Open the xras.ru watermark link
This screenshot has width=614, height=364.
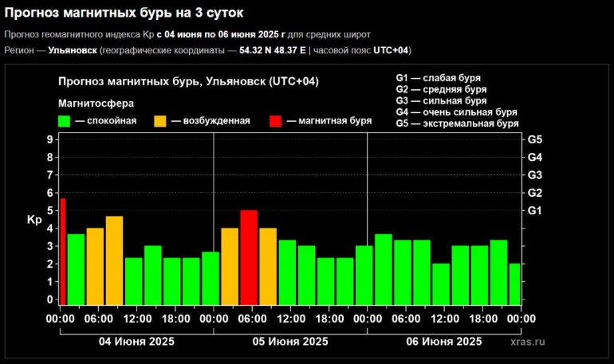528,342
